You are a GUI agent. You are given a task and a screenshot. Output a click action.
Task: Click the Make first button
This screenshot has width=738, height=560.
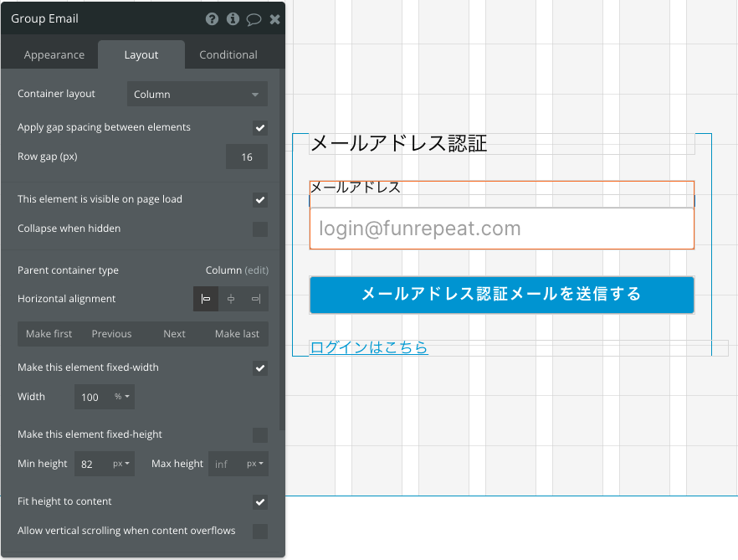point(49,334)
